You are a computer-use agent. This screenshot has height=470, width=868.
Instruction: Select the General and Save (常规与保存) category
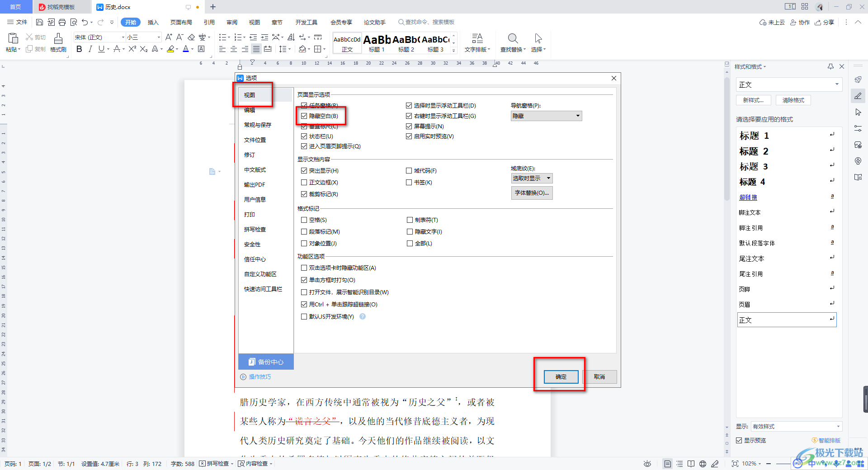[258, 125]
